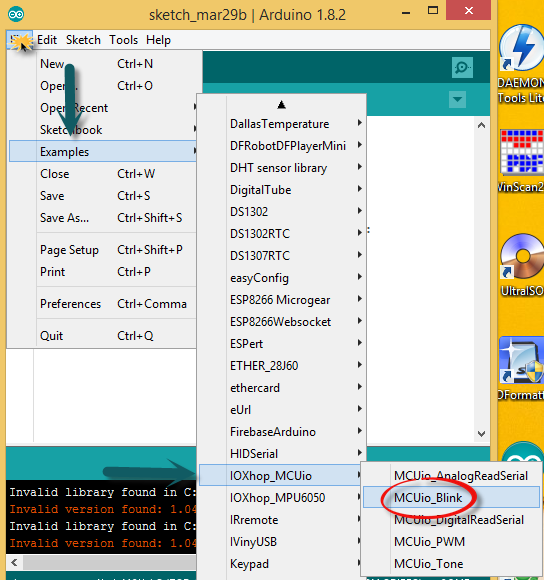Select the Examples menu entry
The height and width of the screenshot is (580, 544).
[103, 152]
